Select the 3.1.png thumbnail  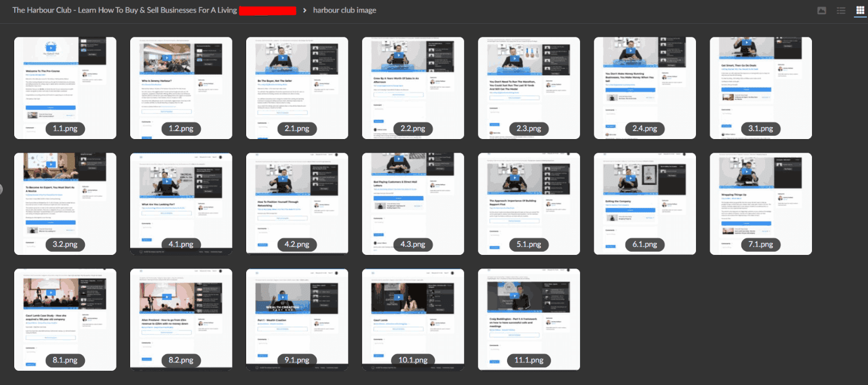[x=761, y=88]
